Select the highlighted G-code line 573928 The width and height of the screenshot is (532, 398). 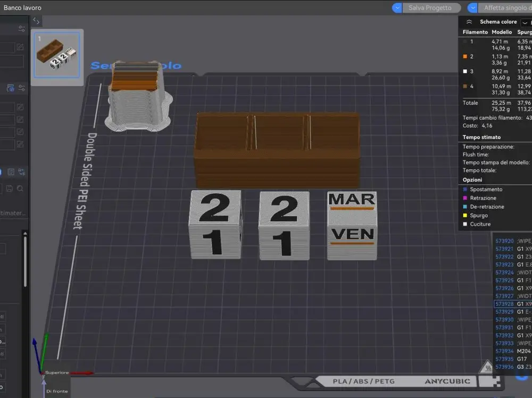click(x=513, y=304)
